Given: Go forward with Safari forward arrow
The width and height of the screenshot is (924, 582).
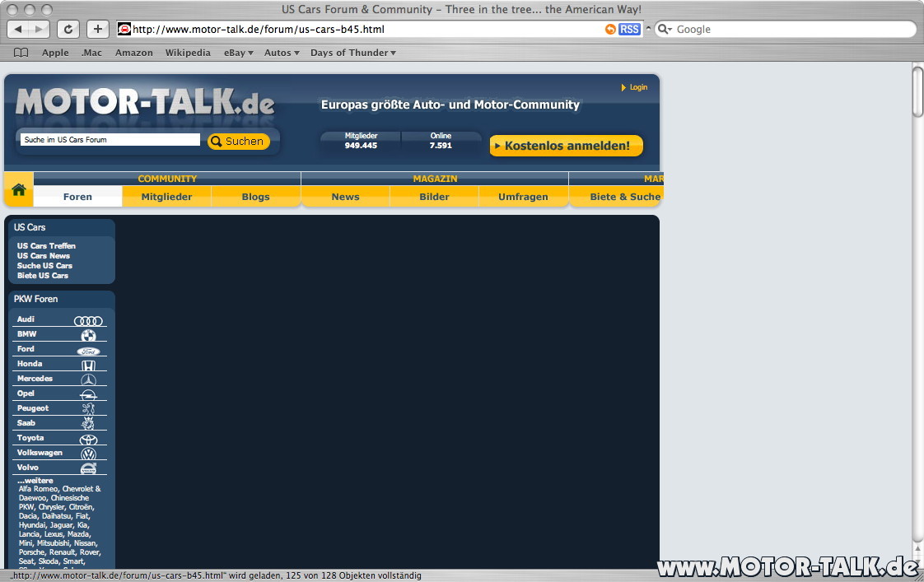Looking at the screenshot, I should point(39,29).
